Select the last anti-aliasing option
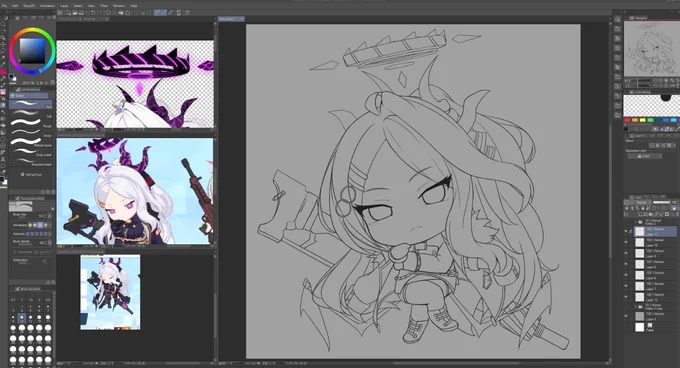Image resolution: width=680 pixels, height=368 pixels. (46, 225)
